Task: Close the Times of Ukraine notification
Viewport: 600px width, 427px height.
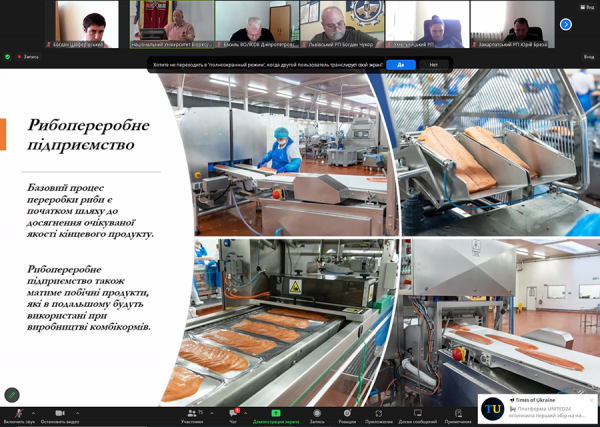Action: point(592,400)
